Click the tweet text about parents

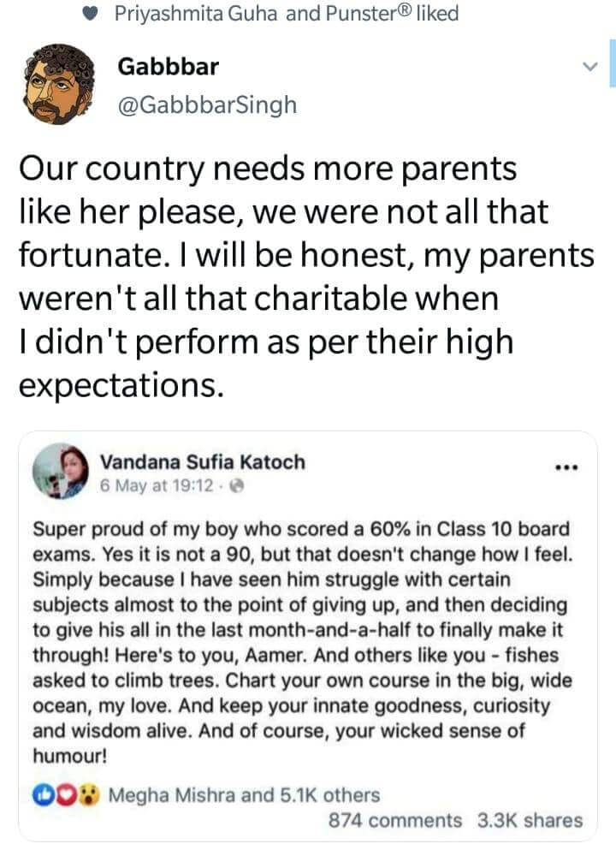point(291,276)
